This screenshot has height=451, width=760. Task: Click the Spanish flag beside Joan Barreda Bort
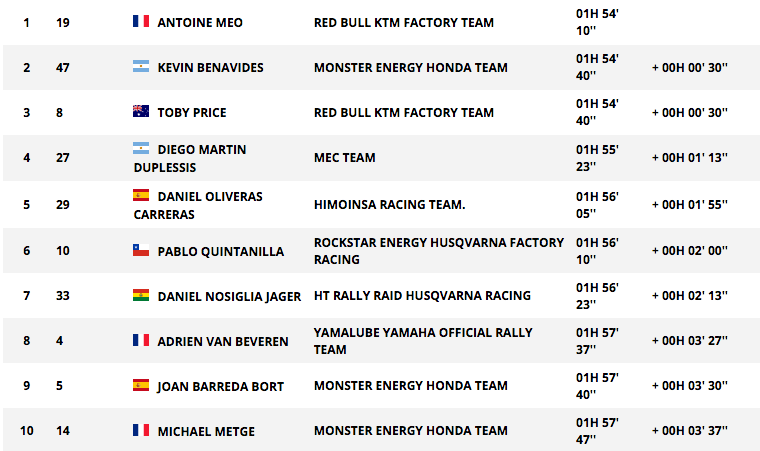pyautogui.click(x=141, y=385)
